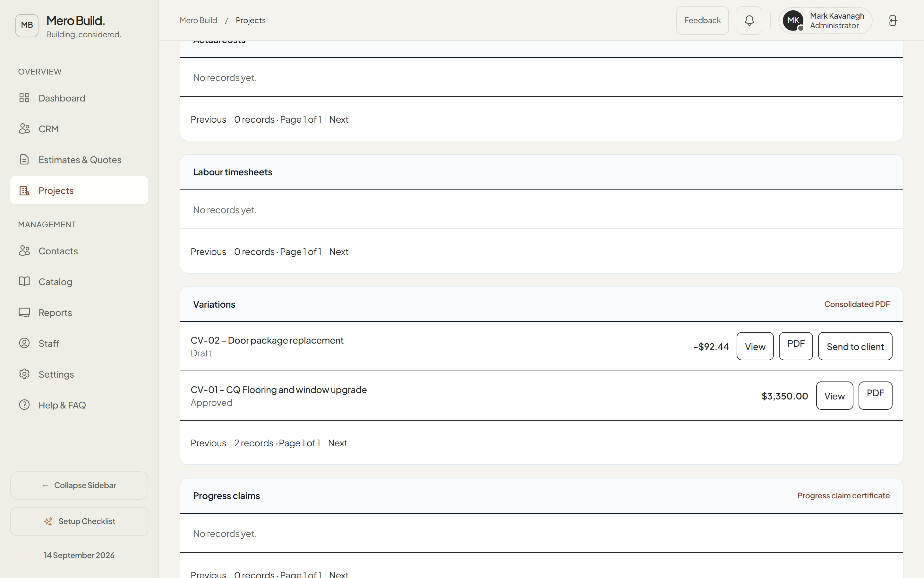This screenshot has height=578, width=924.
Task: Click the Contacts people icon
Action: (x=24, y=251)
